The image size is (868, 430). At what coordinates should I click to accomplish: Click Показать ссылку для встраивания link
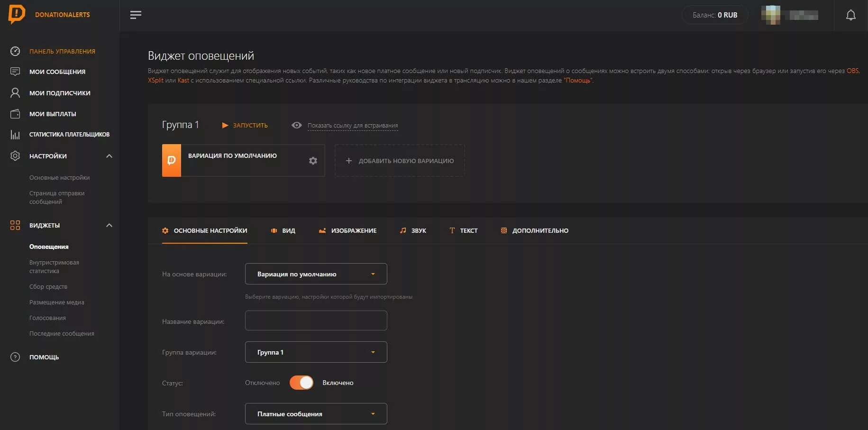[x=353, y=126]
